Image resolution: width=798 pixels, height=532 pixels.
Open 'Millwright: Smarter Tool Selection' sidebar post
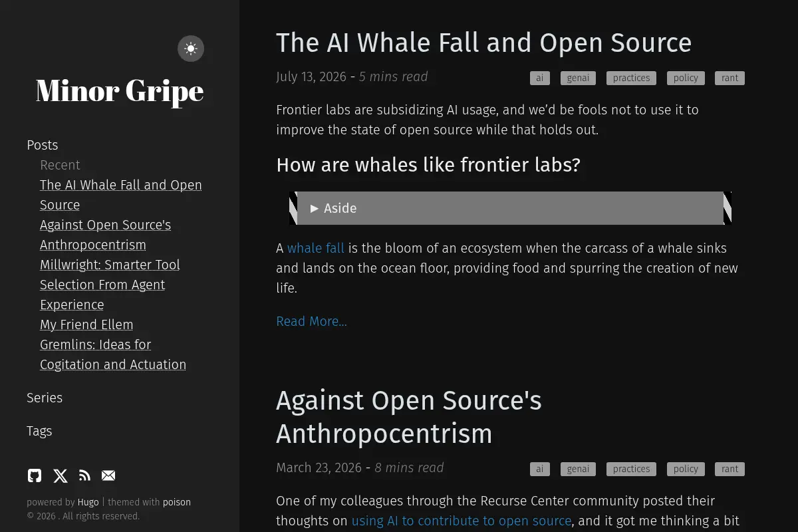110,285
